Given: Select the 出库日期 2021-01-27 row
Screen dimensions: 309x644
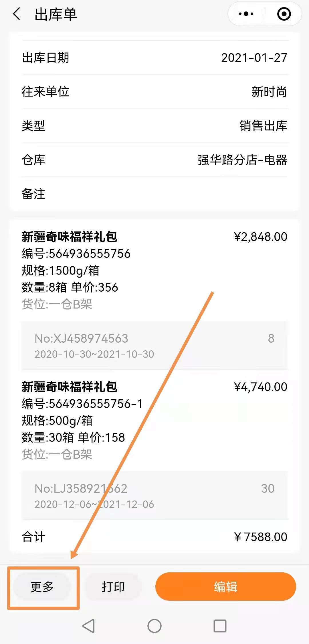Looking at the screenshot, I should (154, 58).
